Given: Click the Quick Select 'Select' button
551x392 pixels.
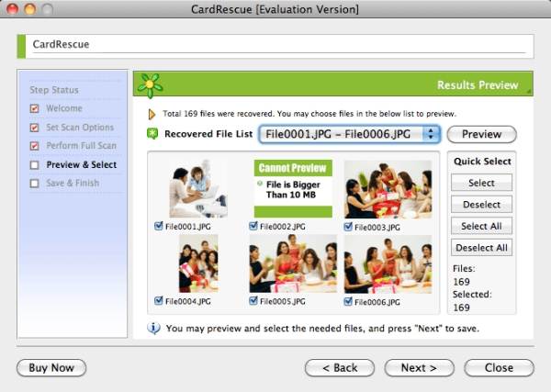Looking at the screenshot, I should pyautogui.click(x=481, y=183).
